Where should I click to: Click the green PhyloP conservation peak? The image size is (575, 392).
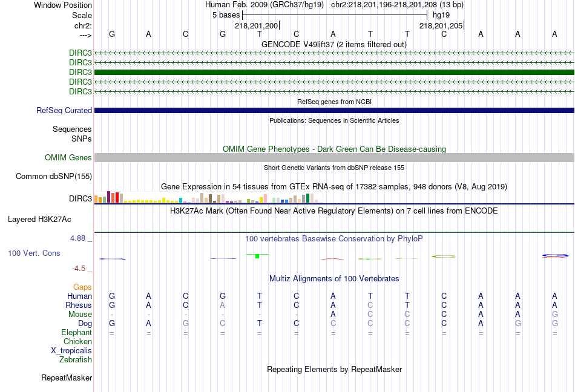(x=257, y=256)
